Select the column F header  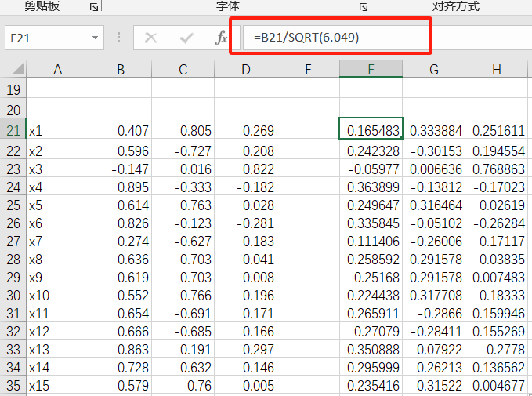pyautogui.click(x=371, y=71)
